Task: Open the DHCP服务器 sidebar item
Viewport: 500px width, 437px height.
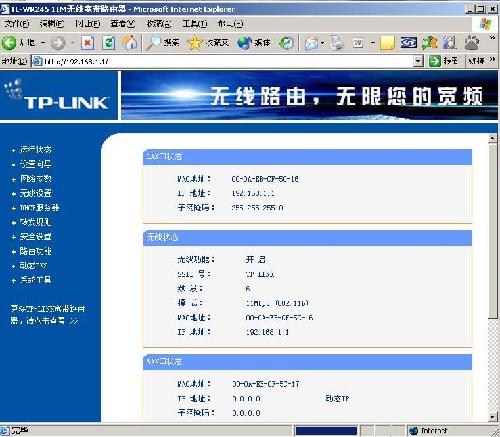Action: [39, 208]
